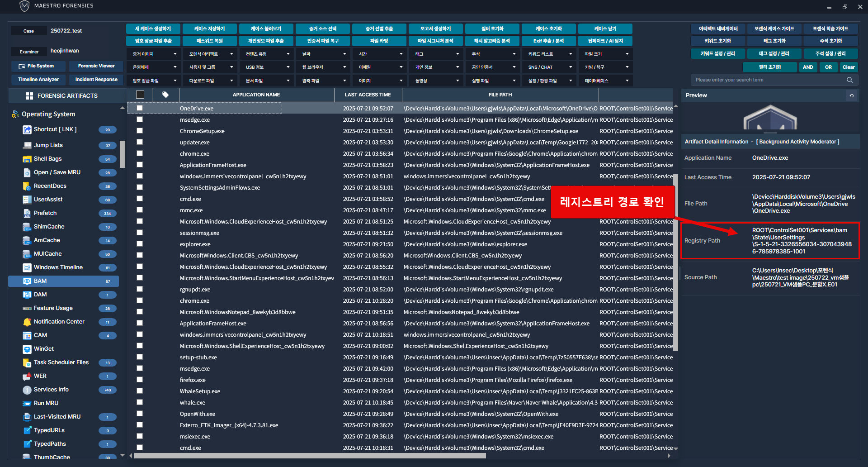Click the Prefetch artifact icon
This screenshot has height=467, width=868.
click(27, 213)
